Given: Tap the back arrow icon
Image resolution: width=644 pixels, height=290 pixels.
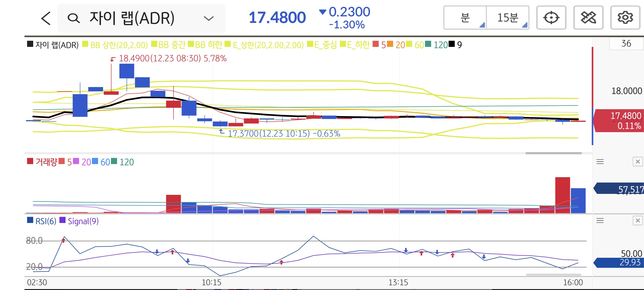Looking at the screenshot, I should pyautogui.click(x=46, y=18).
